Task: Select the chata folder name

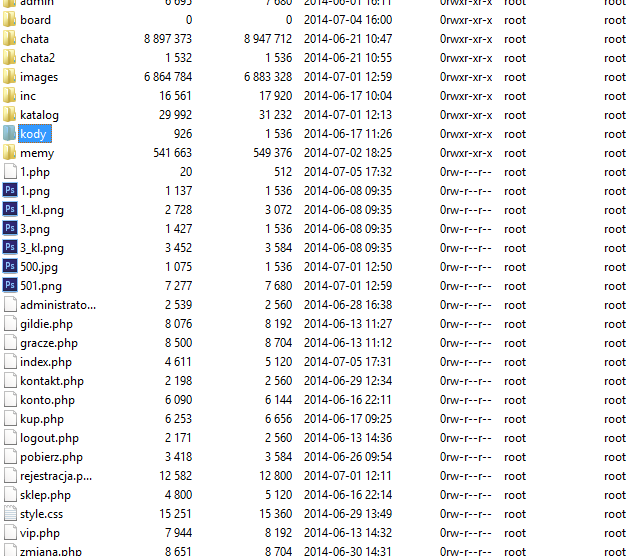Action: pos(34,39)
